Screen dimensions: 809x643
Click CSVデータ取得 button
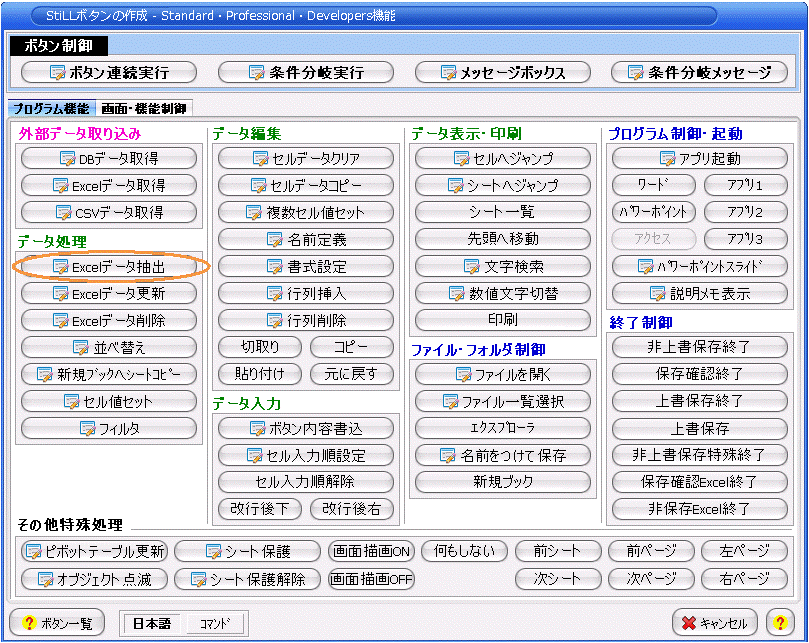point(109,212)
